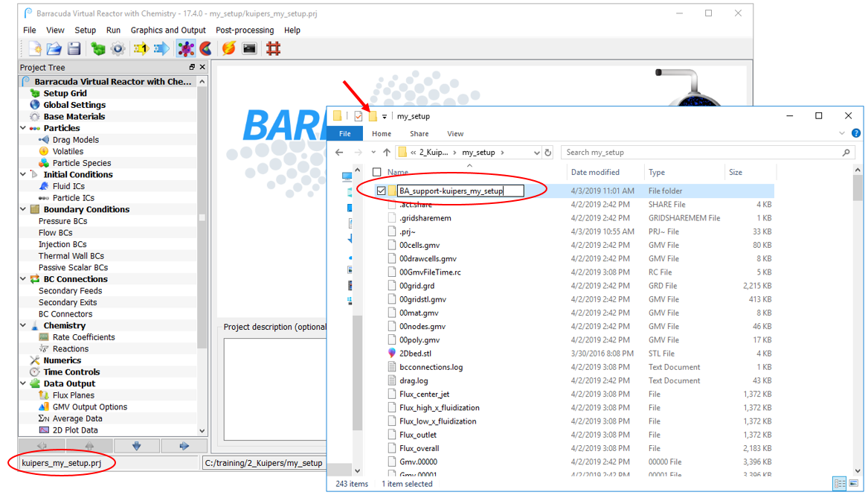Click the blue down arrow navigation button
Viewport: 868px width, 495px height.
[x=136, y=446]
